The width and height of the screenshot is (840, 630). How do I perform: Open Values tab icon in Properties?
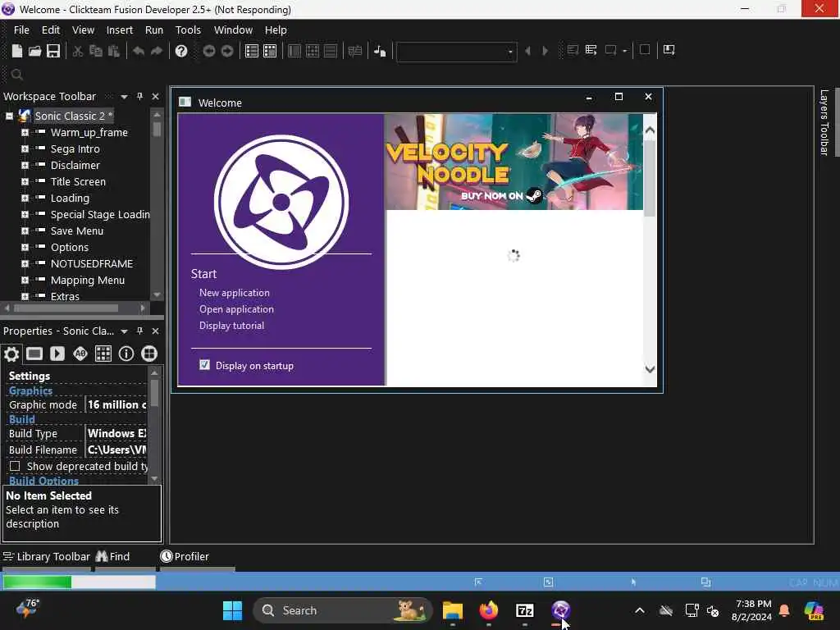tap(80, 354)
